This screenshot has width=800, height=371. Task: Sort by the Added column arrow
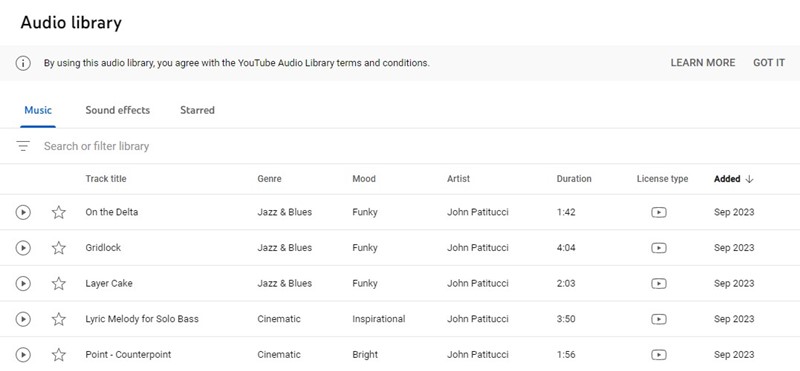(x=749, y=179)
